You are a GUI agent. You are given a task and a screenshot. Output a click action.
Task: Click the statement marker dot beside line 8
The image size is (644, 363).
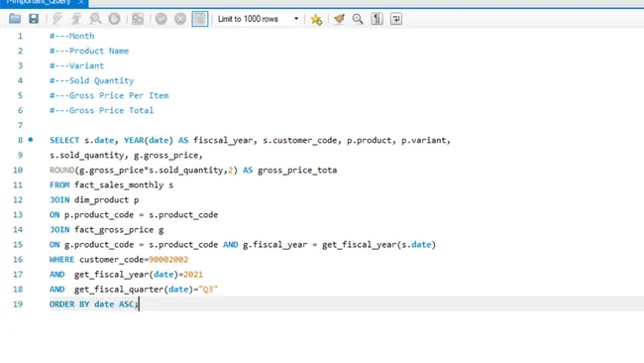(x=31, y=140)
